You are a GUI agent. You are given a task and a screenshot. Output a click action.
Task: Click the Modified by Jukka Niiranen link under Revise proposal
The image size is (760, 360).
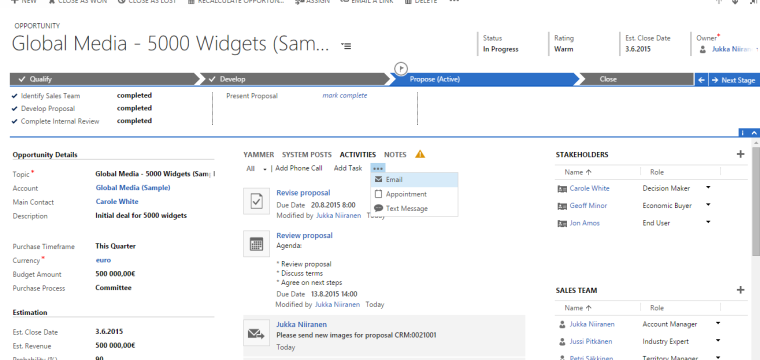tap(338, 216)
